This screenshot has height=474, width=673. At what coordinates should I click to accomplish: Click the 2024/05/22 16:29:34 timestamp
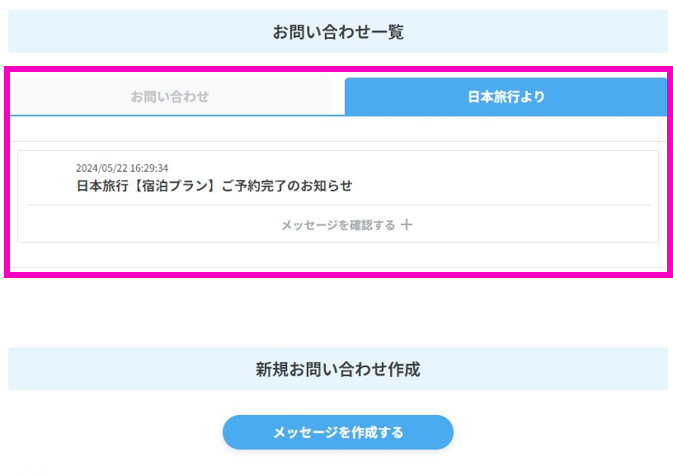[122, 168]
